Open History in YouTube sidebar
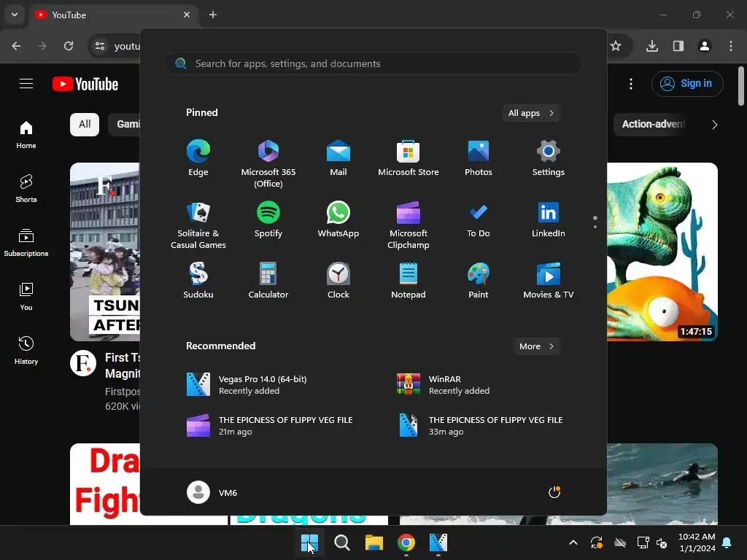 26,350
